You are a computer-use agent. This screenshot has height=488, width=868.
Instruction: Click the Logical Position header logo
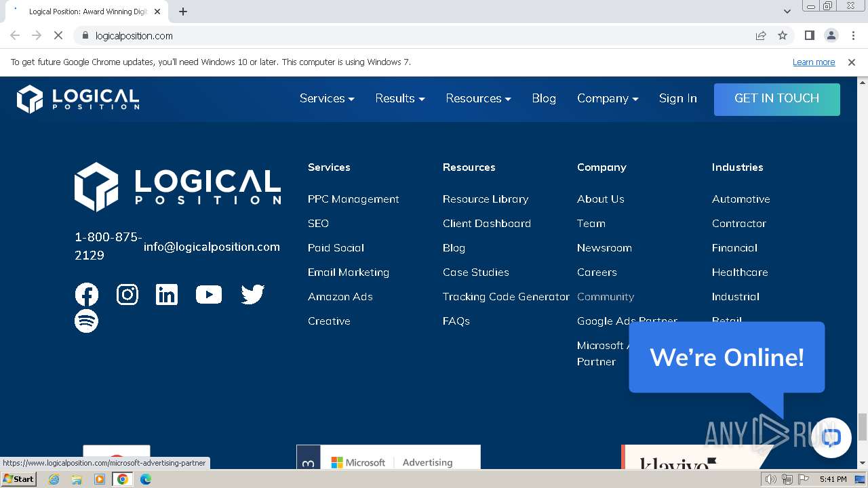pos(78,99)
